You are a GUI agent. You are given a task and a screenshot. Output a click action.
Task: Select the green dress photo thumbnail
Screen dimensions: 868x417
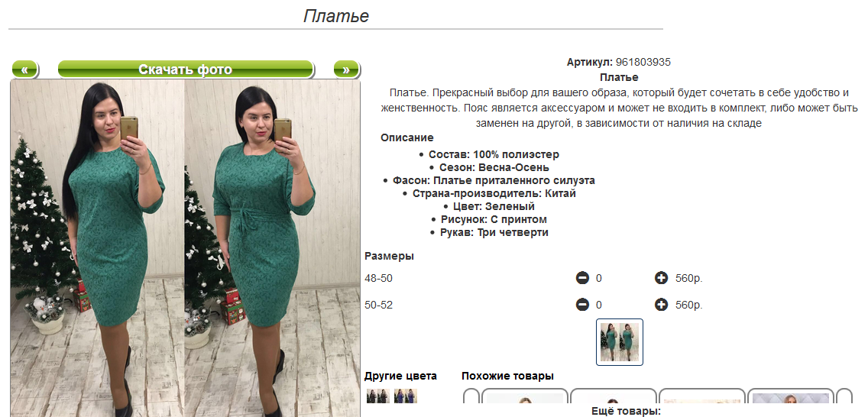[620, 342]
